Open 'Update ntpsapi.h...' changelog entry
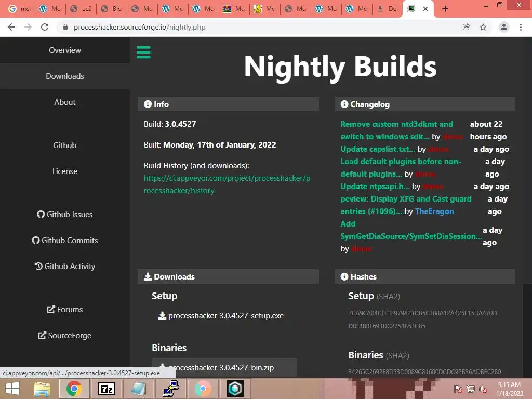Viewport: 532px width, 399px height. click(x=375, y=187)
